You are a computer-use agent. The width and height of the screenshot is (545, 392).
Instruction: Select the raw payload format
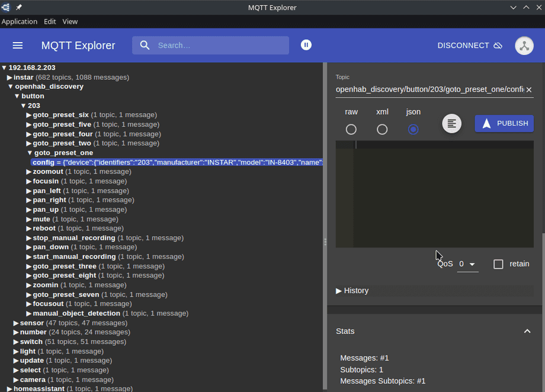tap(351, 129)
